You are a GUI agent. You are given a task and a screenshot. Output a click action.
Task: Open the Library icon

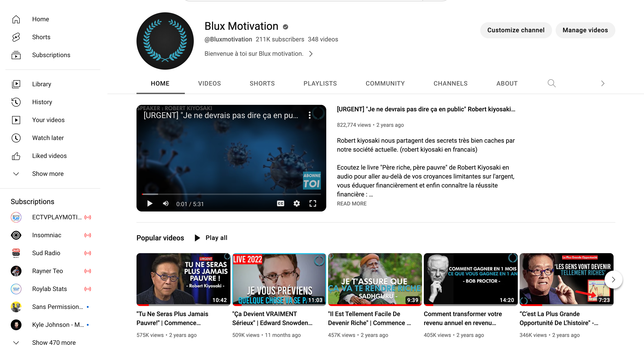pyautogui.click(x=16, y=84)
